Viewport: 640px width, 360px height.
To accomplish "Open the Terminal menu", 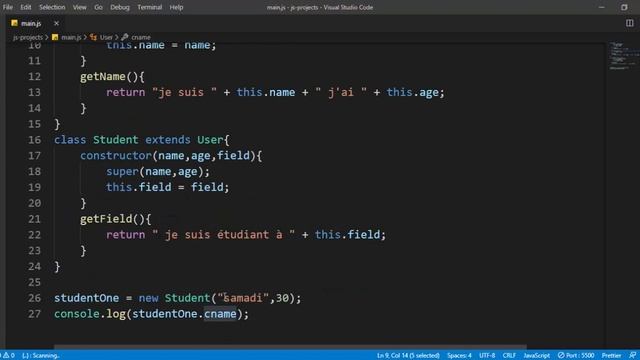I will (149, 7).
